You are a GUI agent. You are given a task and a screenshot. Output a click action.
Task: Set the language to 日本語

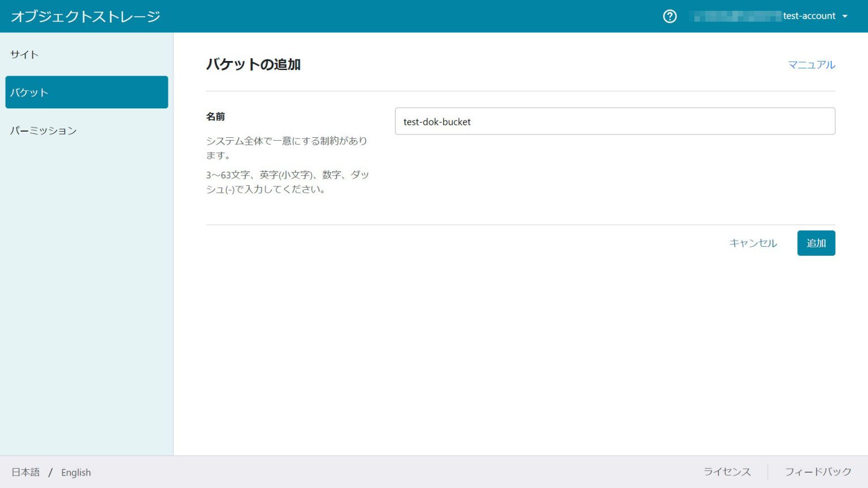click(x=25, y=472)
